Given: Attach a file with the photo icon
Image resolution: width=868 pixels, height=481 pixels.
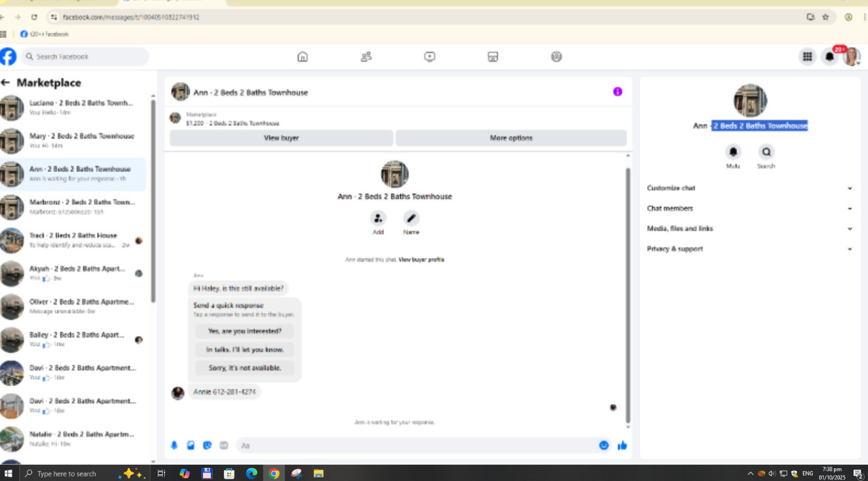Looking at the screenshot, I should click(191, 446).
